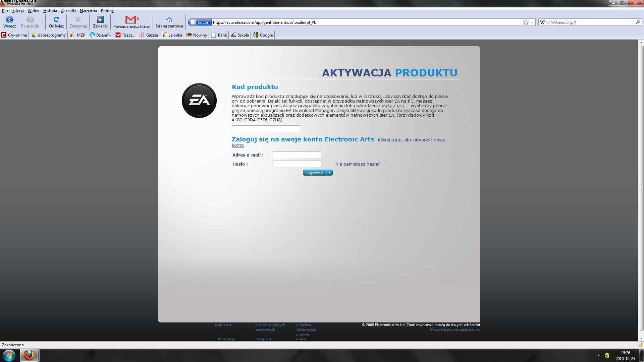Open the Widok menu

[33, 11]
